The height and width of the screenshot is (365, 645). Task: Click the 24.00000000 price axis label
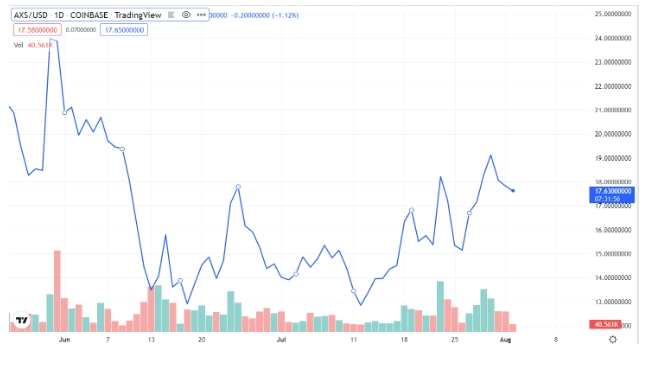[613, 38]
